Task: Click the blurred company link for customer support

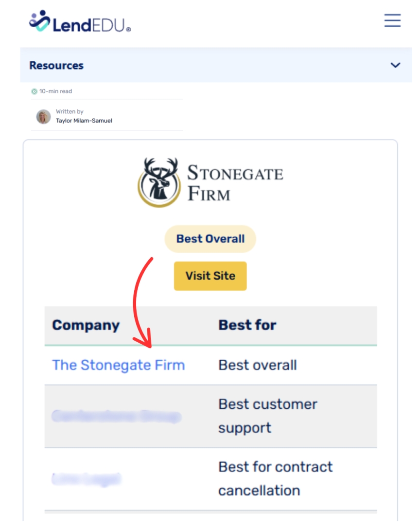Action: pyautogui.click(x=116, y=417)
